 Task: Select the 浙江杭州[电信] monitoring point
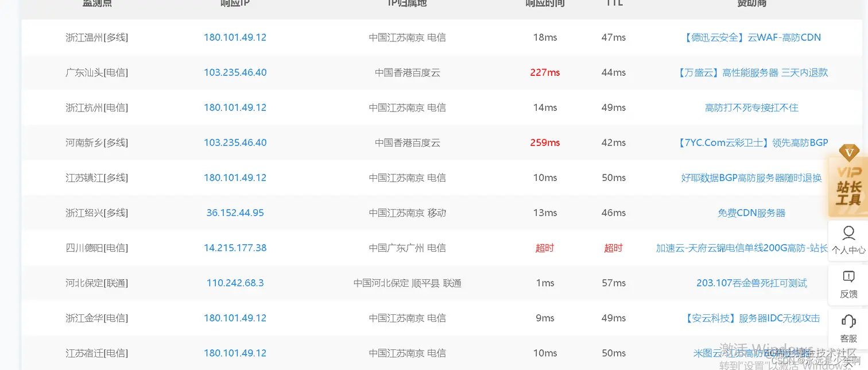point(96,107)
